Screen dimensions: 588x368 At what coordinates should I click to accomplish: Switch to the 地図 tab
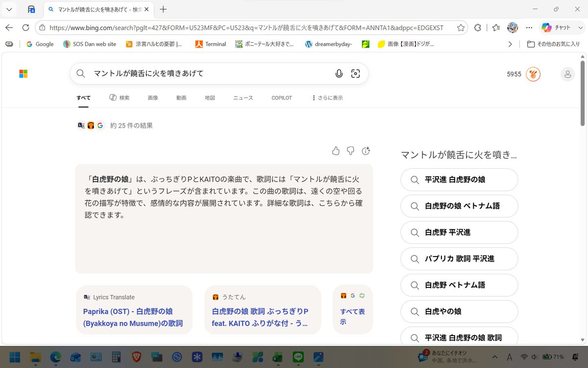(x=210, y=98)
